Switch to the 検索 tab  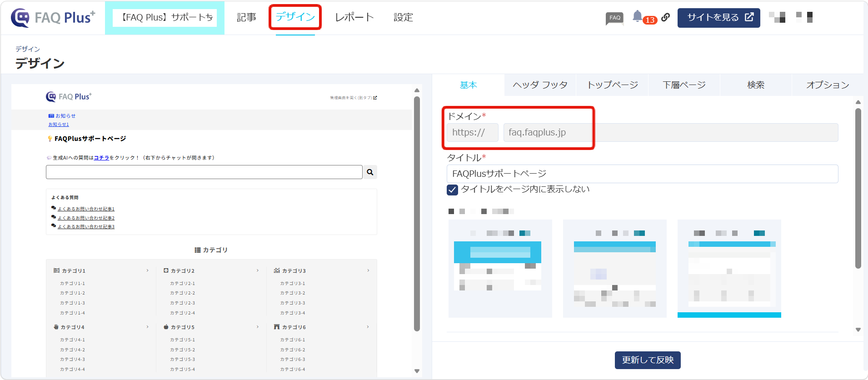point(756,85)
